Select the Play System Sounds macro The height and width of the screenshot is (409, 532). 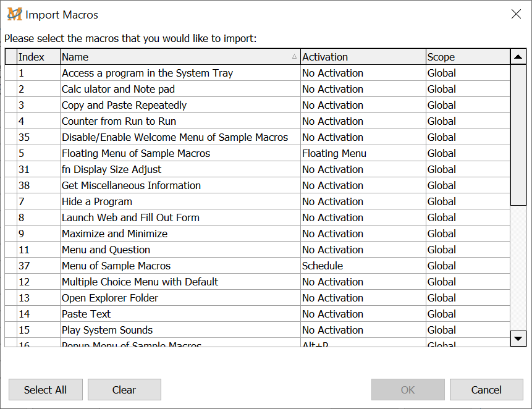(x=107, y=330)
